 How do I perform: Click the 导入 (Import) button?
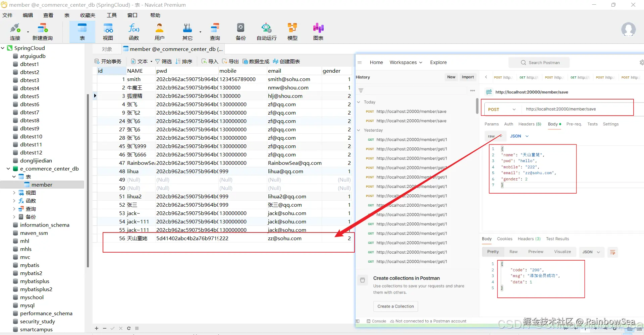pos(210,61)
